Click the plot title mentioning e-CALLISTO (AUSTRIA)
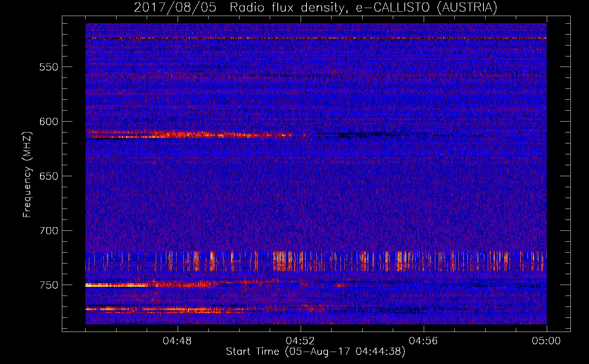 coord(315,8)
